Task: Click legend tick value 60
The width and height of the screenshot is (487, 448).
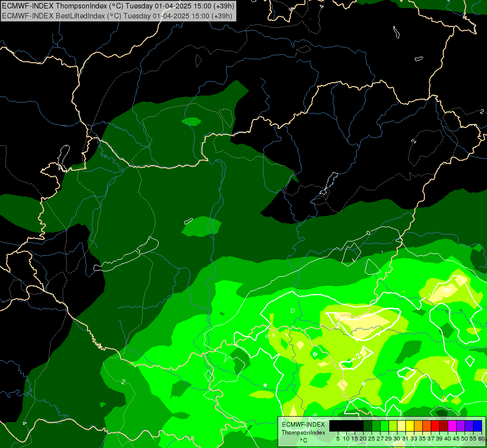Action: tap(482, 439)
